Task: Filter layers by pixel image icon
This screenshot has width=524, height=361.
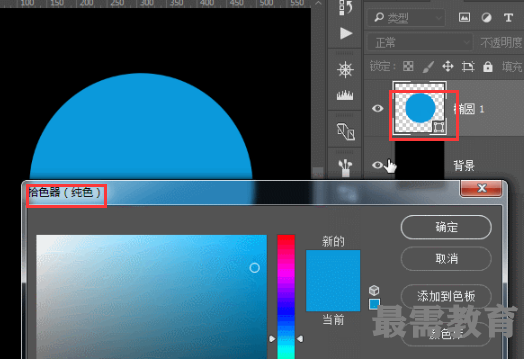Action: (464, 17)
